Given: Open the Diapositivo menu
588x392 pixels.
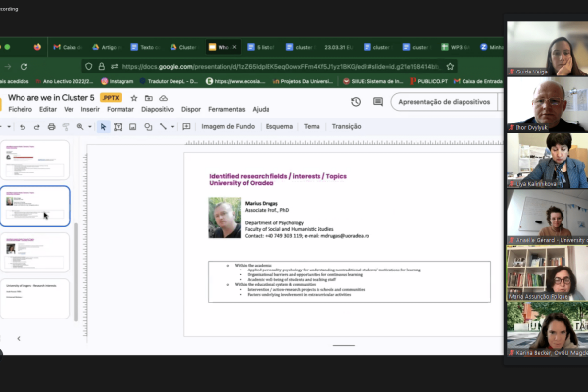Looking at the screenshot, I should (x=158, y=109).
